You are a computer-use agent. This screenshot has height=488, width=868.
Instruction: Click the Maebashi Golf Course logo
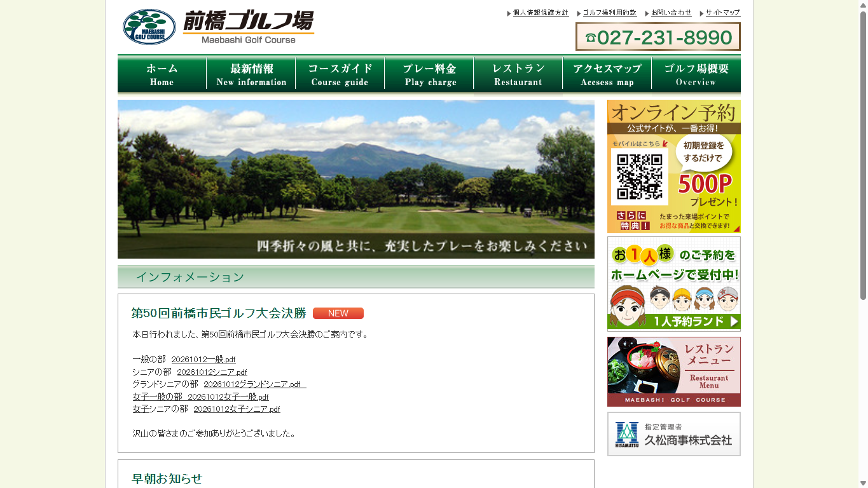(217, 27)
